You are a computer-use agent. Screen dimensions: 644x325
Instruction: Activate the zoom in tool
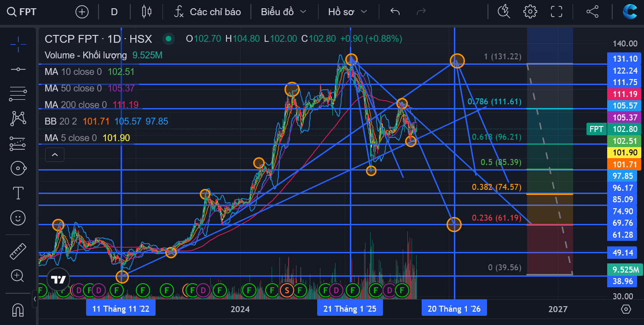[18, 276]
